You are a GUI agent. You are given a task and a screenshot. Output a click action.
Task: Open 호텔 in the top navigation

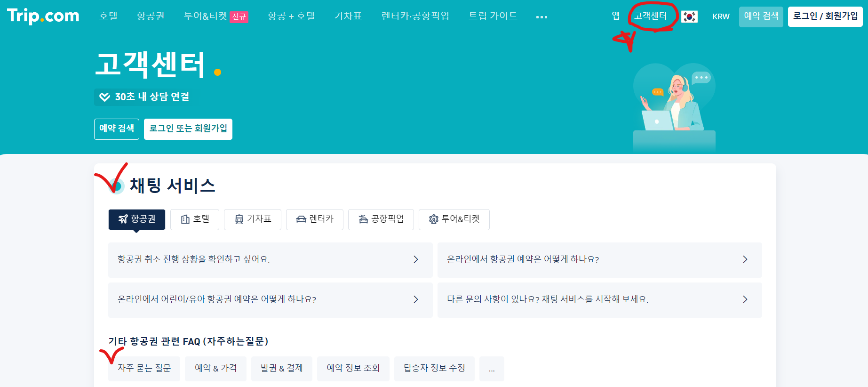point(108,16)
